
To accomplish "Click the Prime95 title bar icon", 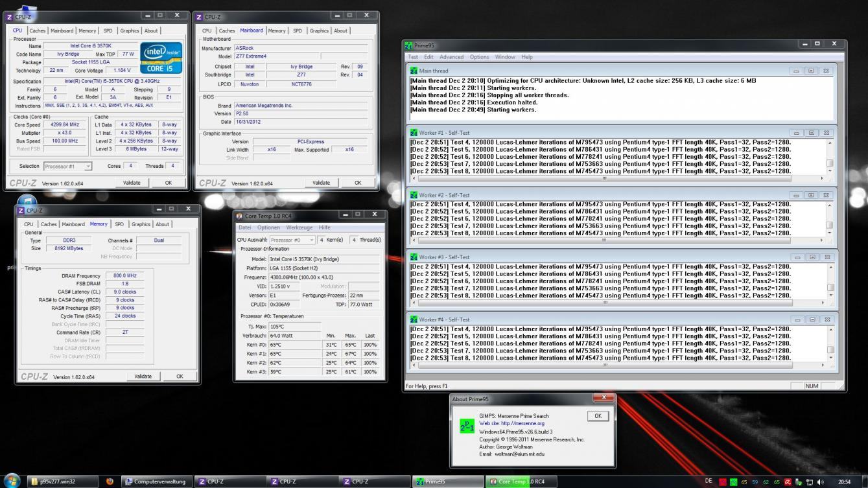I will [408, 45].
